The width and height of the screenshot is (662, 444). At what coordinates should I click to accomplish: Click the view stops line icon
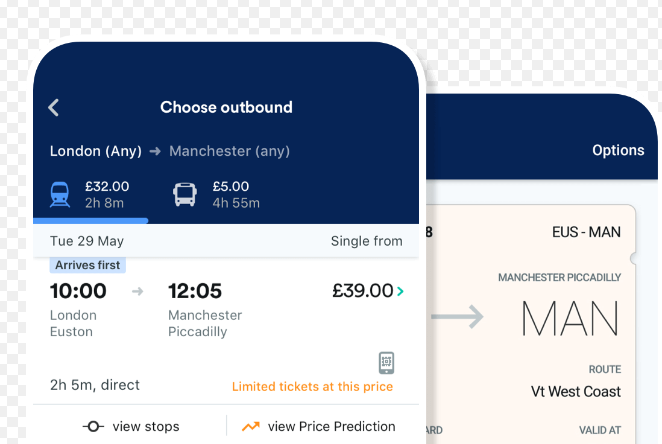94,426
